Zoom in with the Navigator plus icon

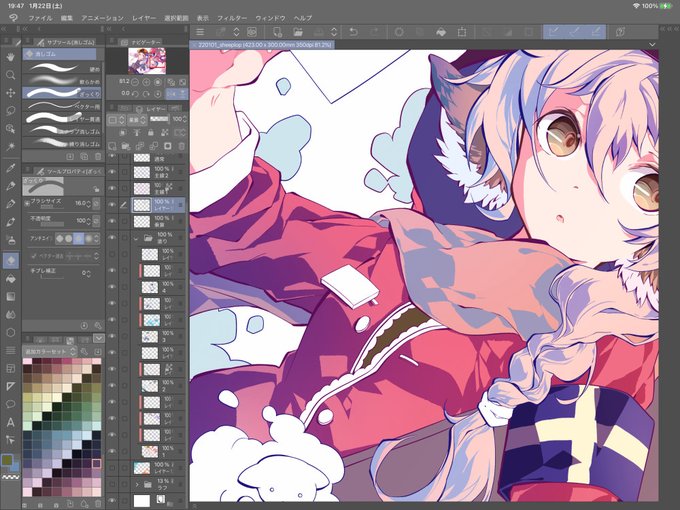(147, 82)
